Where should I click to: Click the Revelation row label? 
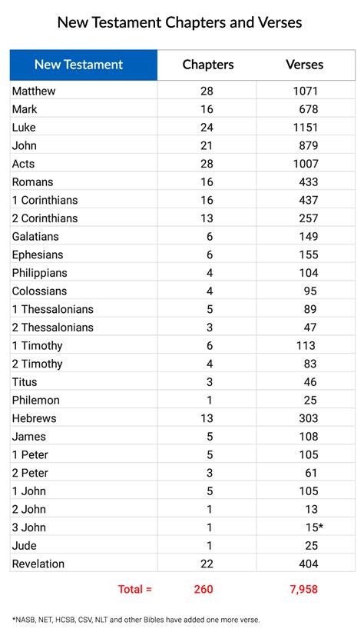coord(38,564)
